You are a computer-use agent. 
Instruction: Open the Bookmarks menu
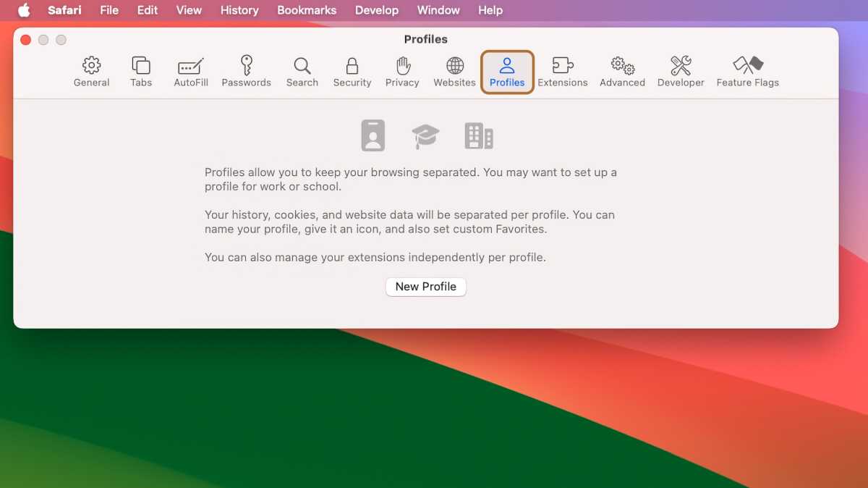pos(307,10)
